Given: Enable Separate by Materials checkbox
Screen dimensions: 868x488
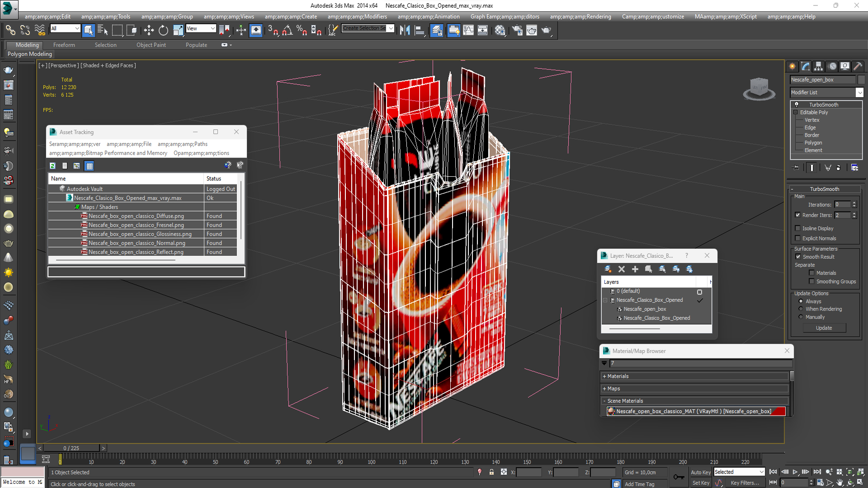Looking at the screenshot, I should (811, 273).
